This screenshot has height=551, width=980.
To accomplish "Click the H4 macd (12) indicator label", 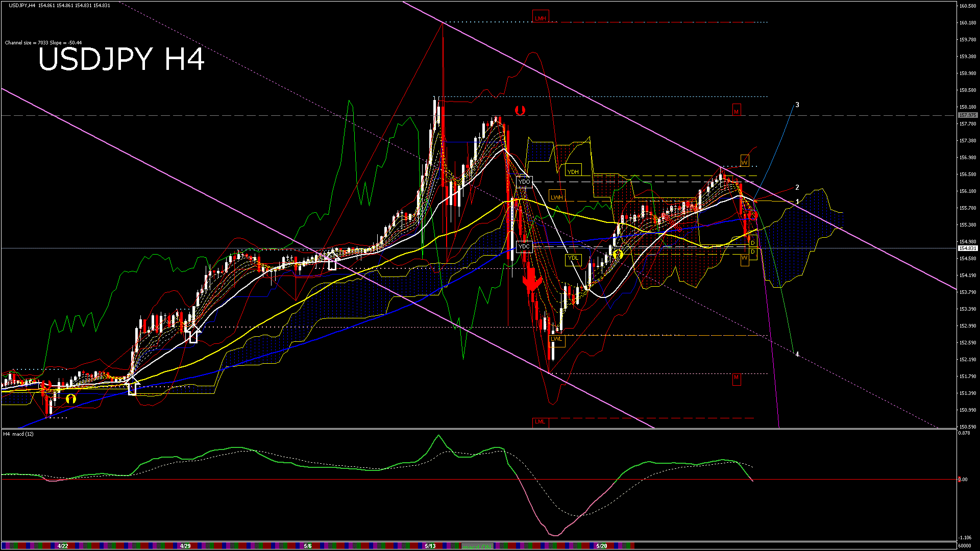I will [x=19, y=434].
